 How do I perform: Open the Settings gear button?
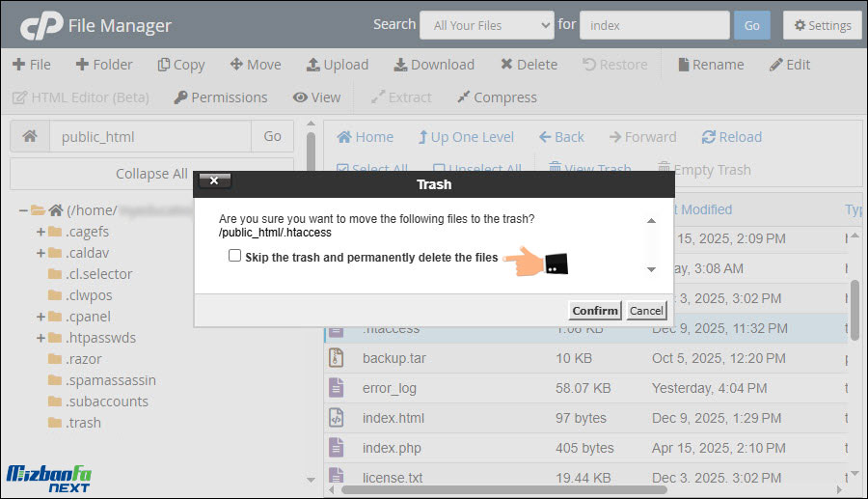click(822, 25)
